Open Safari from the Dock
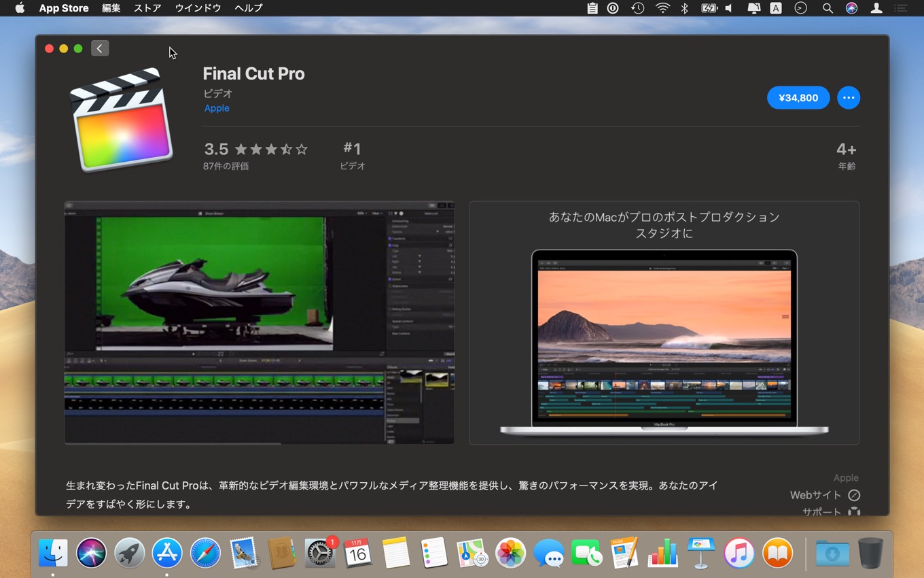Viewport: 924px width, 578px height. tap(205, 553)
